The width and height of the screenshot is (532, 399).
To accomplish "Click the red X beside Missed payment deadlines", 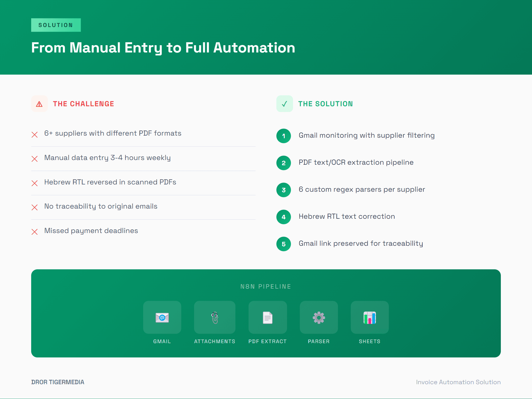I will coord(35,231).
